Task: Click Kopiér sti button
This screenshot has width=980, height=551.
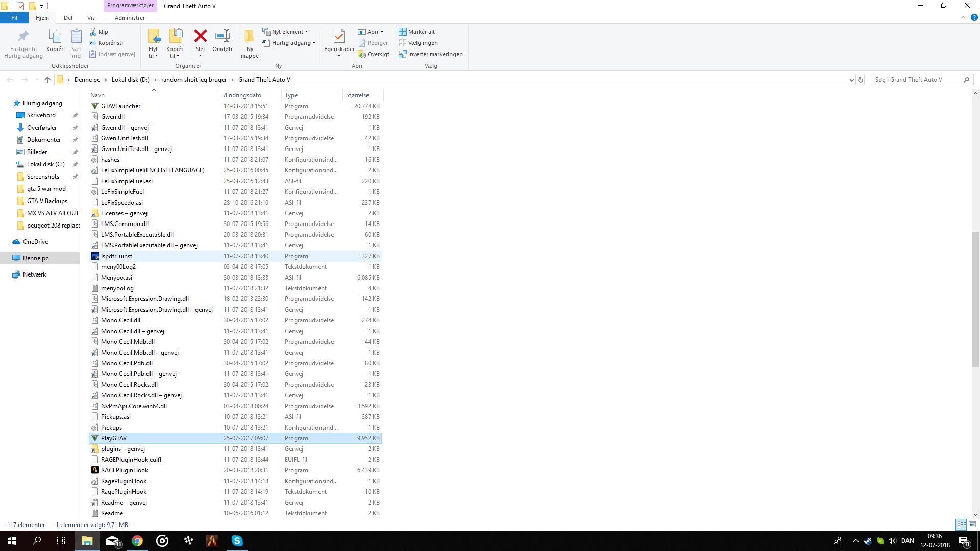Action: [106, 43]
